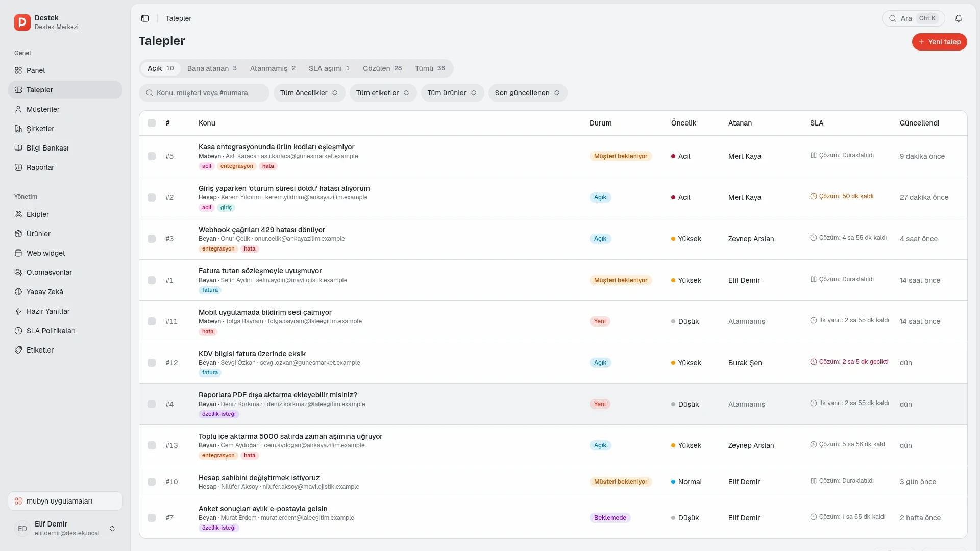The height and width of the screenshot is (551, 980).
Task: Open the Ara search button
Action: click(x=913, y=18)
